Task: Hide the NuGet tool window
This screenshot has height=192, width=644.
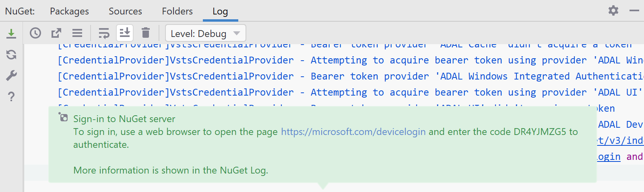Action: pyautogui.click(x=634, y=10)
